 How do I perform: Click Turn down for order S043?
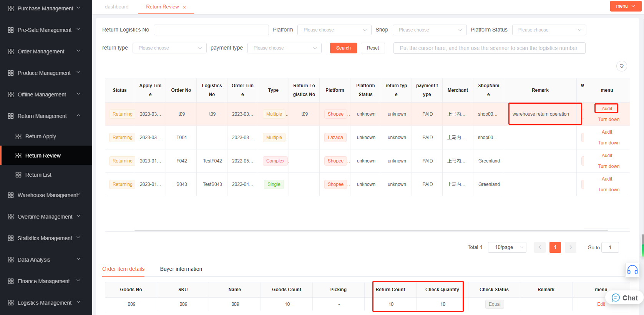(x=609, y=190)
